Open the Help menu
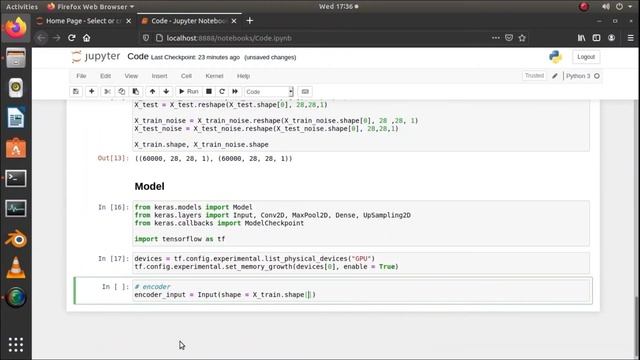 pyautogui.click(x=243, y=76)
